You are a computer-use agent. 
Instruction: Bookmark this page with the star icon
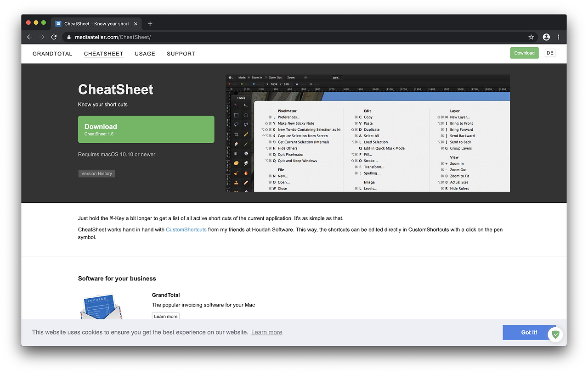coord(531,37)
